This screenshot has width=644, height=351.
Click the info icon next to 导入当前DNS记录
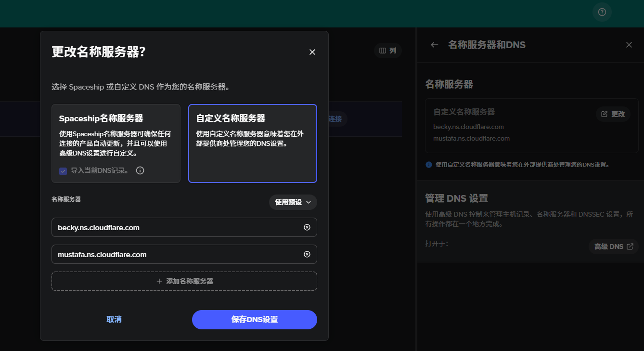pos(140,170)
